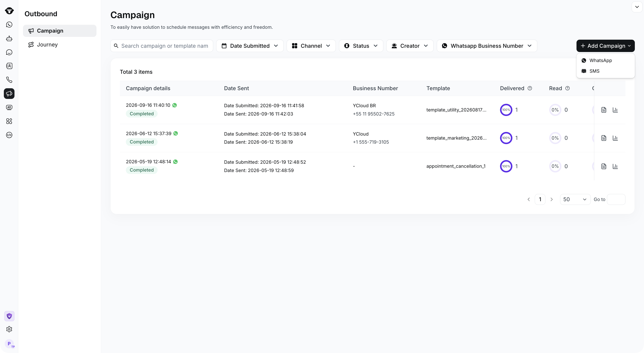Image resolution: width=644 pixels, height=353 pixels.
Task: Open page size 50 dropdown
Action: click(x=575, y=199)
